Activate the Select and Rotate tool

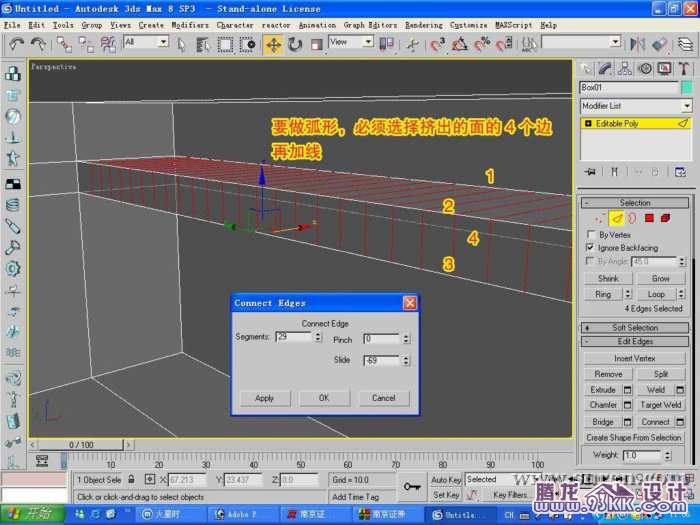coord(295,44)
